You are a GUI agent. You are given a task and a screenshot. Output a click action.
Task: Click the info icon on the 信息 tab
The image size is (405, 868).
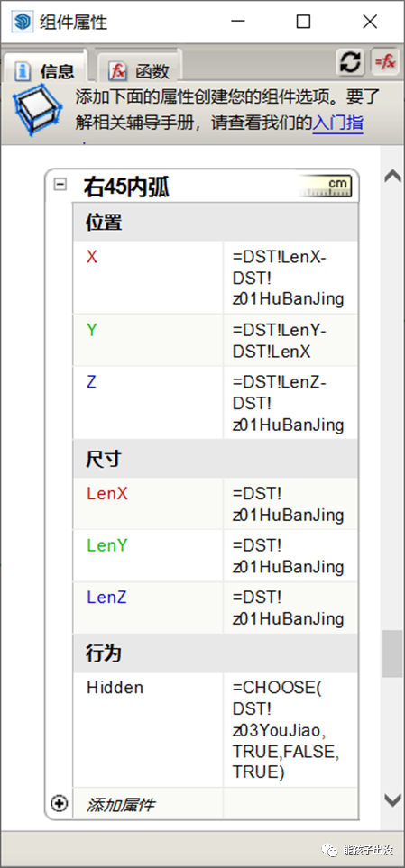point(23,71)
